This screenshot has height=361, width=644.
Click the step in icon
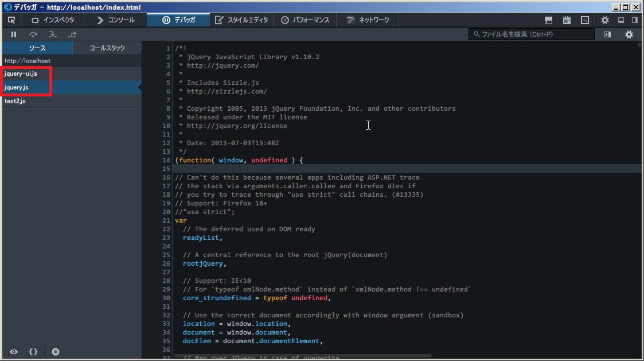pos(53,34)
